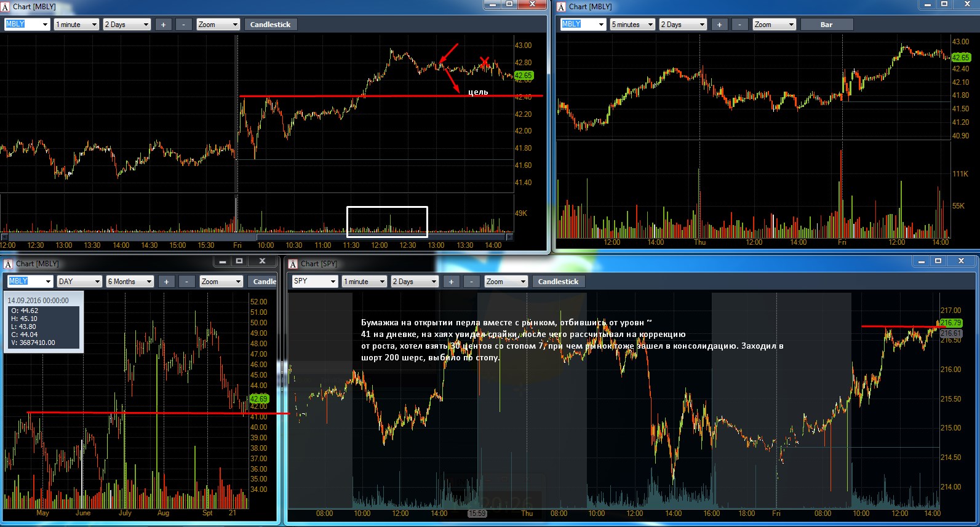Click the app icon in the MBLY DAY chart title bar
Image resolution: width=980 pixels, height=527 pixels.
[8, 264]
